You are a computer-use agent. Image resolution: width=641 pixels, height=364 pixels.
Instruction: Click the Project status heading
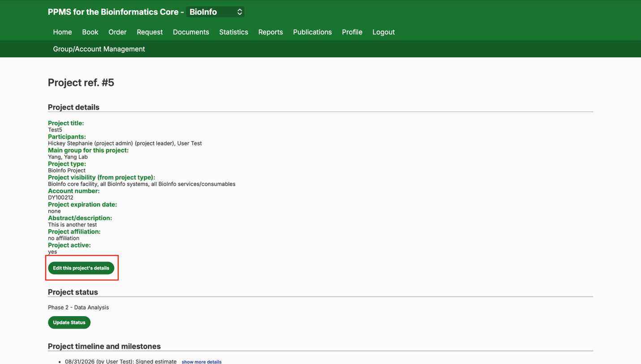pyautogui.click(x=73, y=292)
